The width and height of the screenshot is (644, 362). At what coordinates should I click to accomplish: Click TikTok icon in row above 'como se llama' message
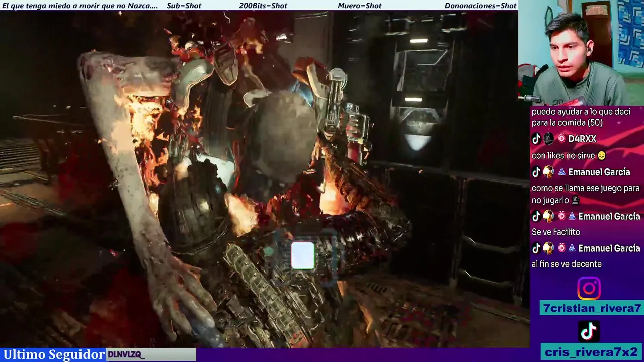pos(536,172)
